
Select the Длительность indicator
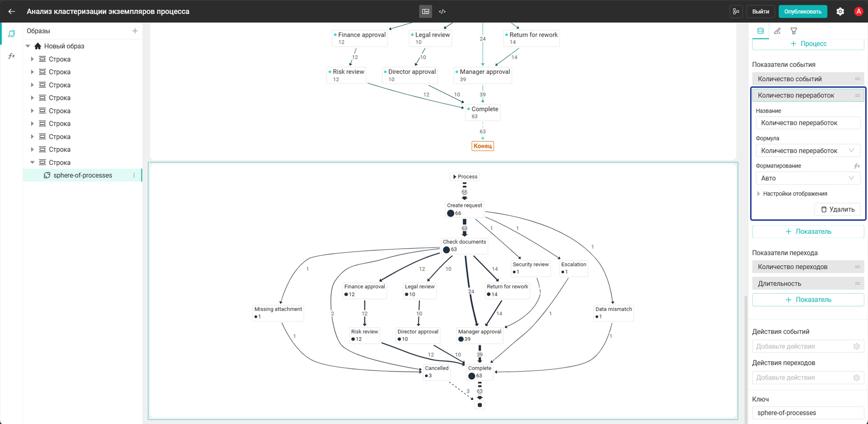tap(808, 284)
